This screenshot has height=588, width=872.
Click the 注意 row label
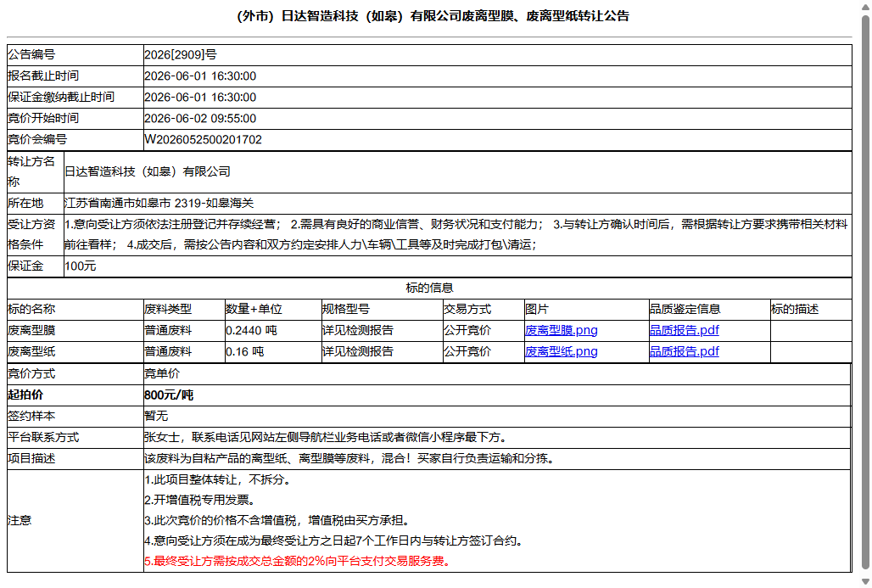[x=20, y=521]
